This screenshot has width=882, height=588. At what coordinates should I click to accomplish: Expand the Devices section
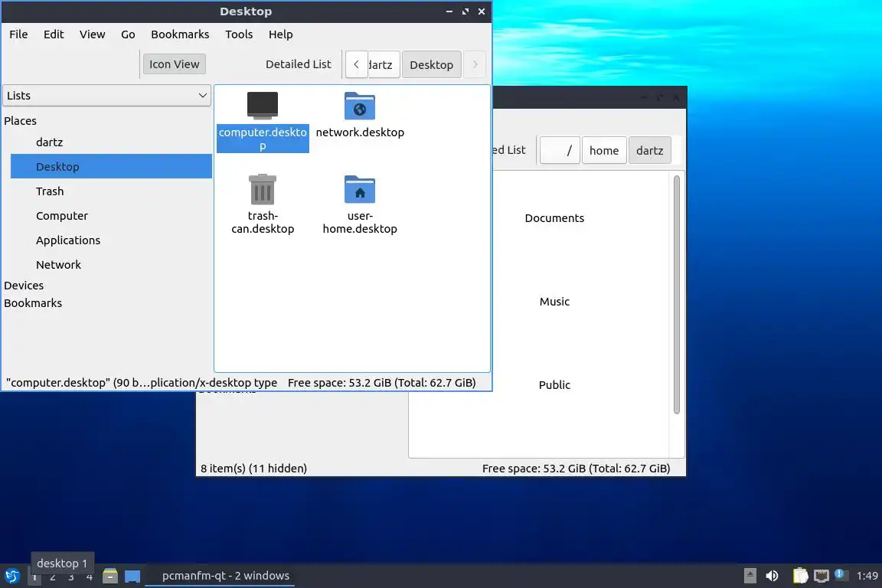click(x=24, y=286)
